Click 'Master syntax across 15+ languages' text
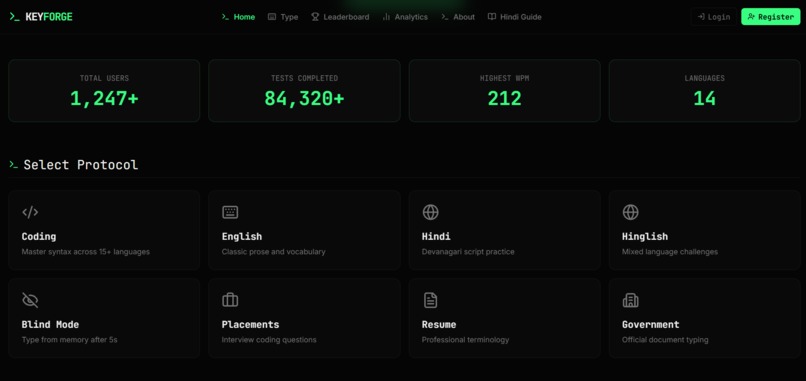Image resolution: width=806 pixels, height=381 pixels. click(85, 252)
